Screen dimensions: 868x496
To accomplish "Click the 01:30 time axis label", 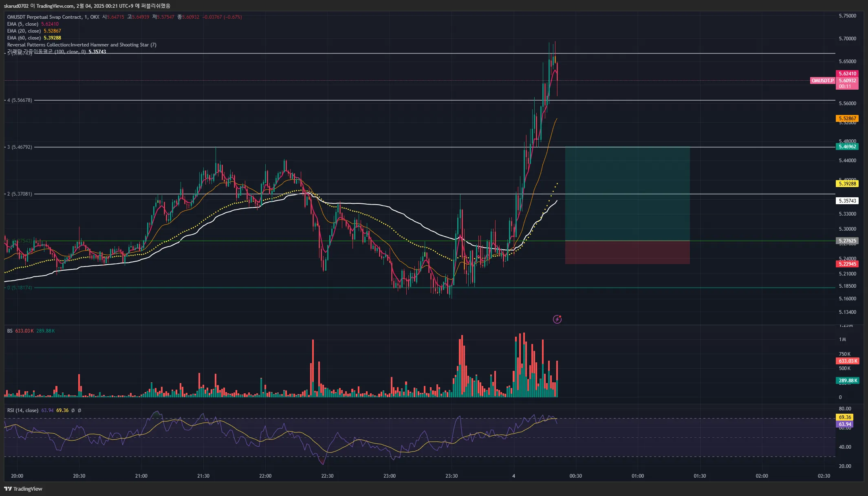I will coord(700,476).
